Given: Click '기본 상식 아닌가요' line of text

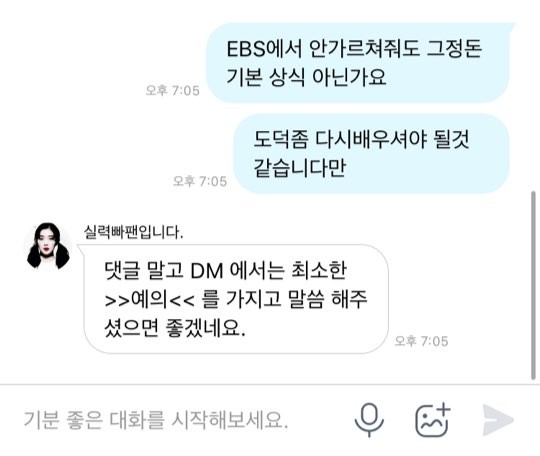Looking at the screenshot, I should click(306, 77).
